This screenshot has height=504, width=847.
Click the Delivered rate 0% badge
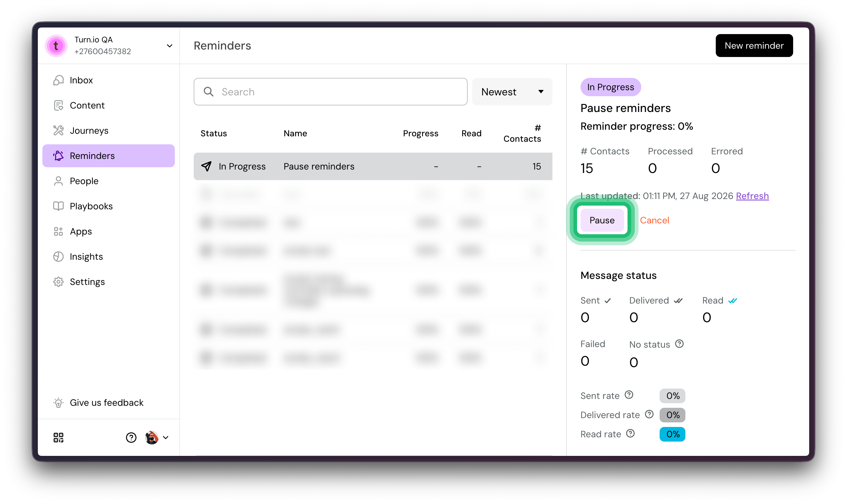coord(672,415)
